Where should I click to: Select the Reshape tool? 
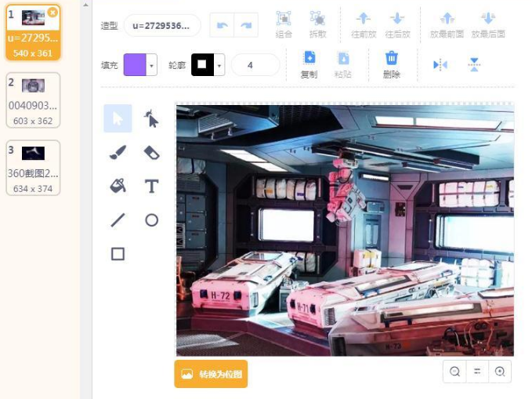pyautogui.click(x=151, y=118)
